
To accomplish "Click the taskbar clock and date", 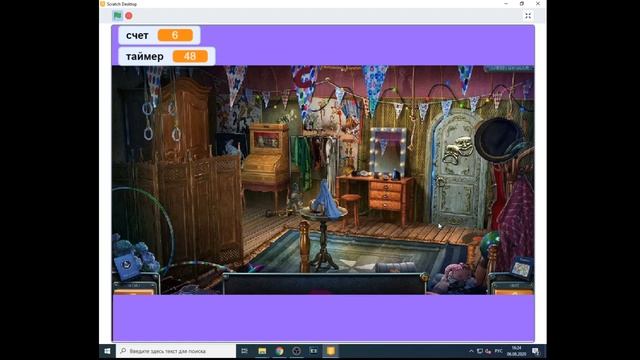I will point(517,351).
